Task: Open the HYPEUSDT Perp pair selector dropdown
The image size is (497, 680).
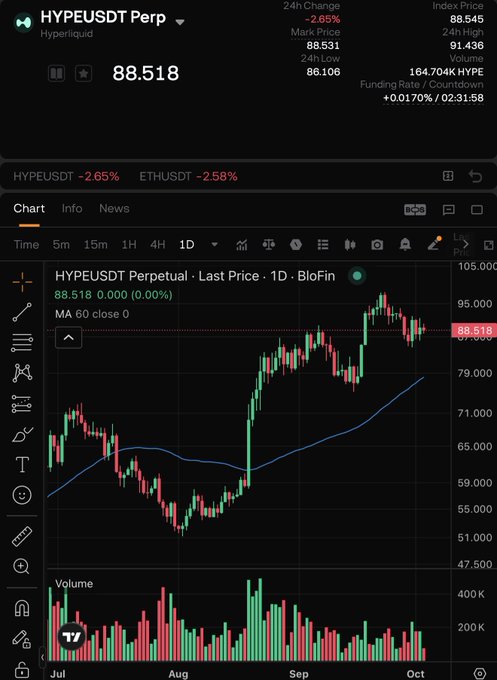Action: 180,22
